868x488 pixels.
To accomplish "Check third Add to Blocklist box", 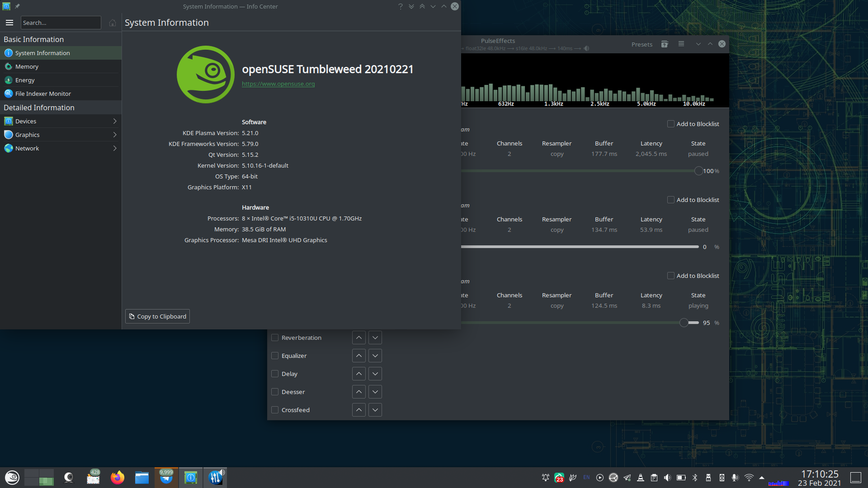I will coord(671,276).
